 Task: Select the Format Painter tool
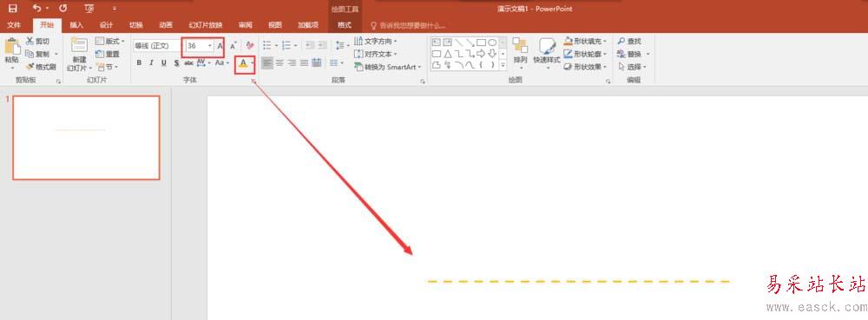(x=41, y=67)
